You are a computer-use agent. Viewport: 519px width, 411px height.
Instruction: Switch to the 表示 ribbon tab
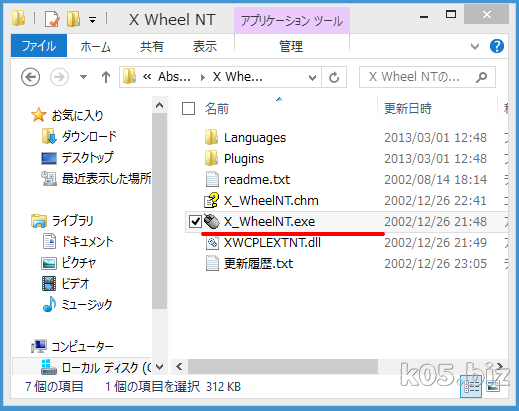coord(205,46)
